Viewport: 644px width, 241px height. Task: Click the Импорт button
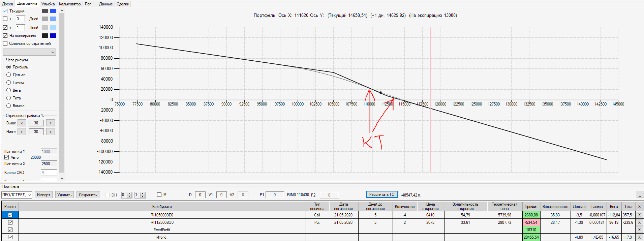pyautogui.click(x=43, y=195)
